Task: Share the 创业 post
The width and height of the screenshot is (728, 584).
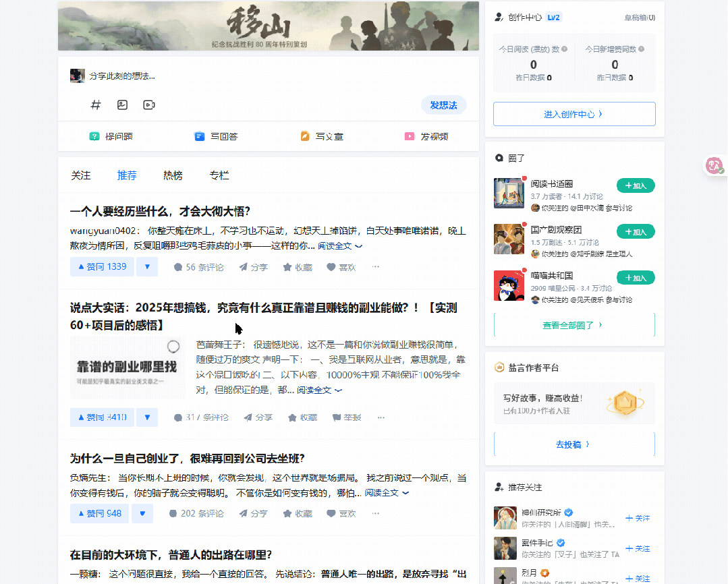Action: pos(254,513)
